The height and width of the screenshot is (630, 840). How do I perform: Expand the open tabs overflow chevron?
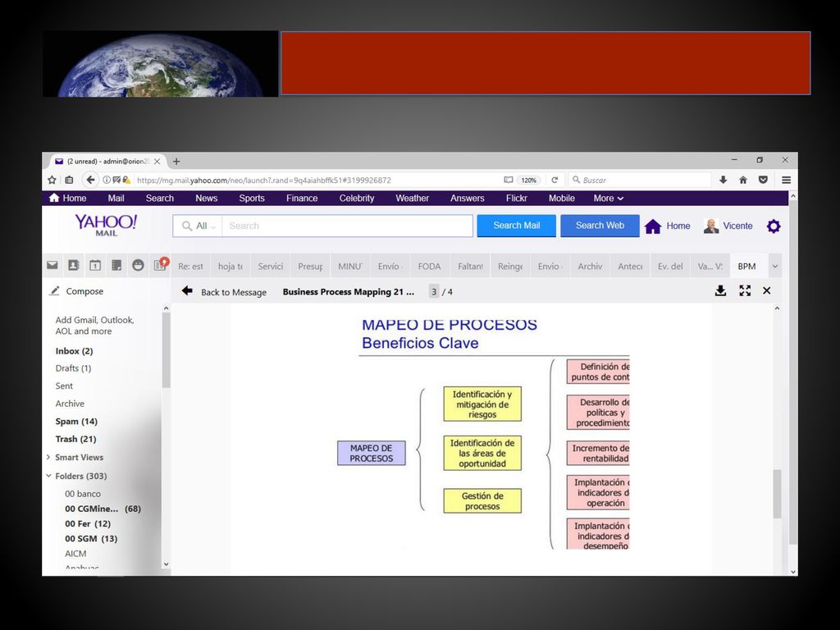[774, 267]
